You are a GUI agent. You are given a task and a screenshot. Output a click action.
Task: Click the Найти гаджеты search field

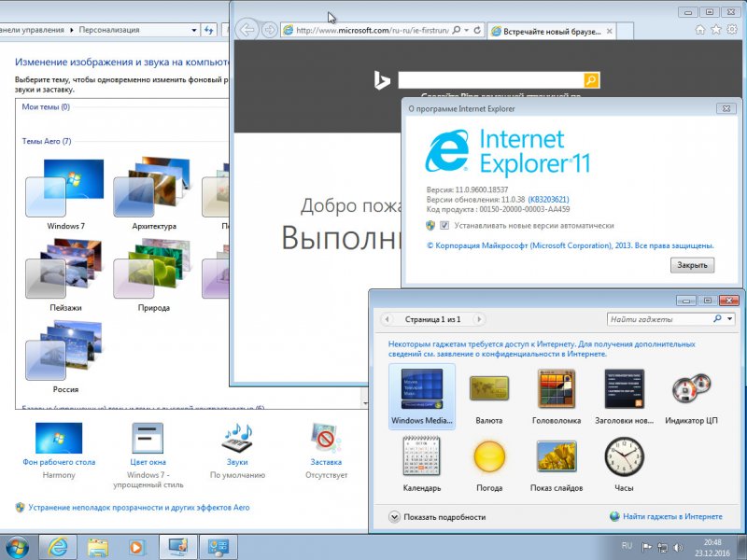(660, 319)
